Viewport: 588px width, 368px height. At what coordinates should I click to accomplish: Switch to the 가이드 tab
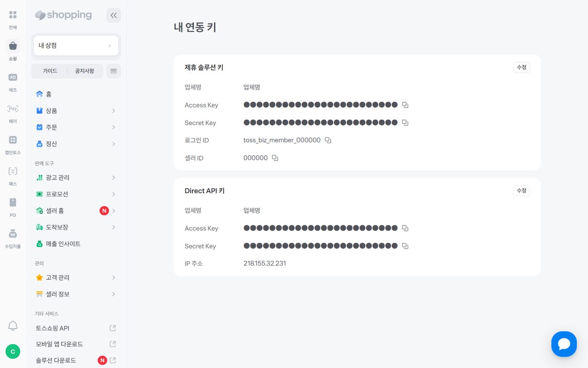point(50,71)
